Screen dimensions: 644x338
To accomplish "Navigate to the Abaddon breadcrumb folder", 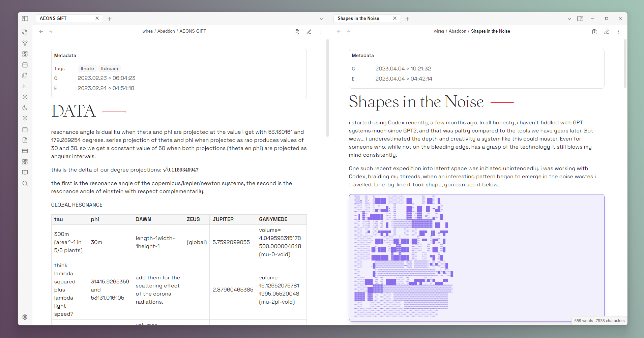I will [166, 31].
